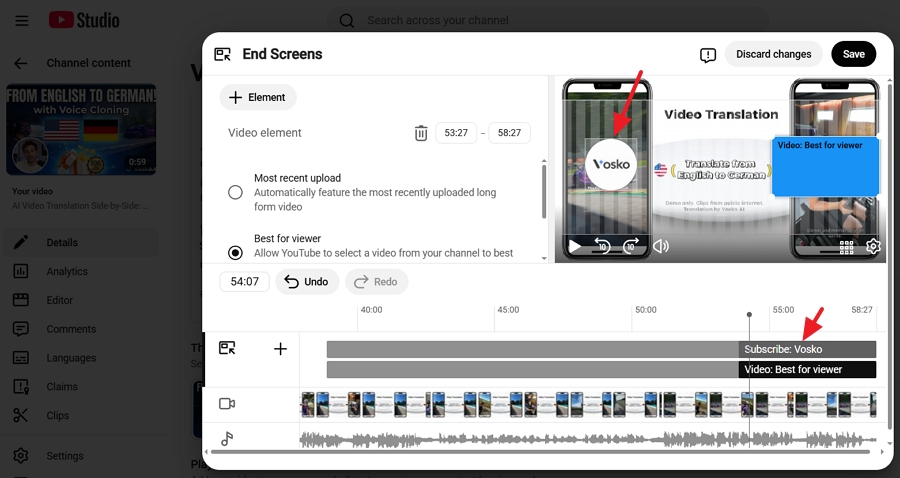Open Editor in the sidebar
Viewport: 900px width, 478px height.
click(x=80, y=300)
